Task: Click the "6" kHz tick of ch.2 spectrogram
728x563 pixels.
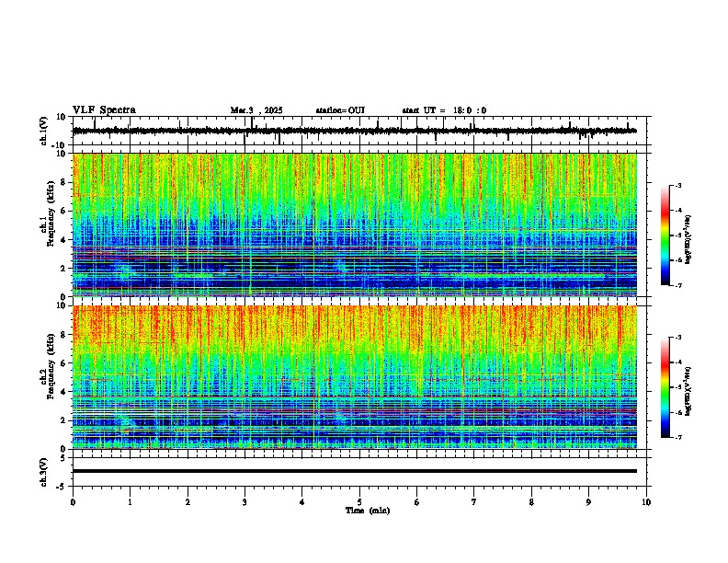Action: 63,363
